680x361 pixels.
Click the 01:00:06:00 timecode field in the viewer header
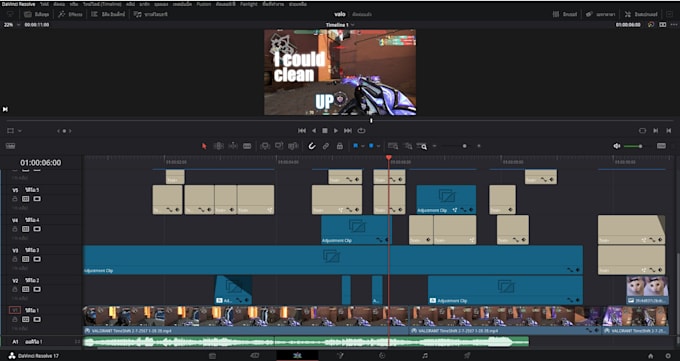pos(628,25)
